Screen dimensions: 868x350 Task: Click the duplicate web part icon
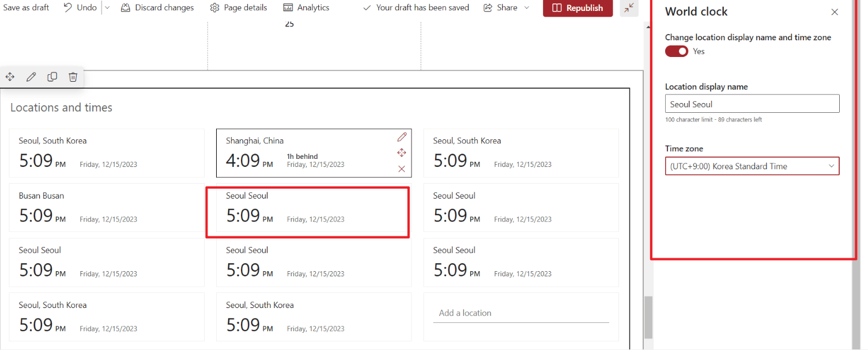(x=52, y=77)
